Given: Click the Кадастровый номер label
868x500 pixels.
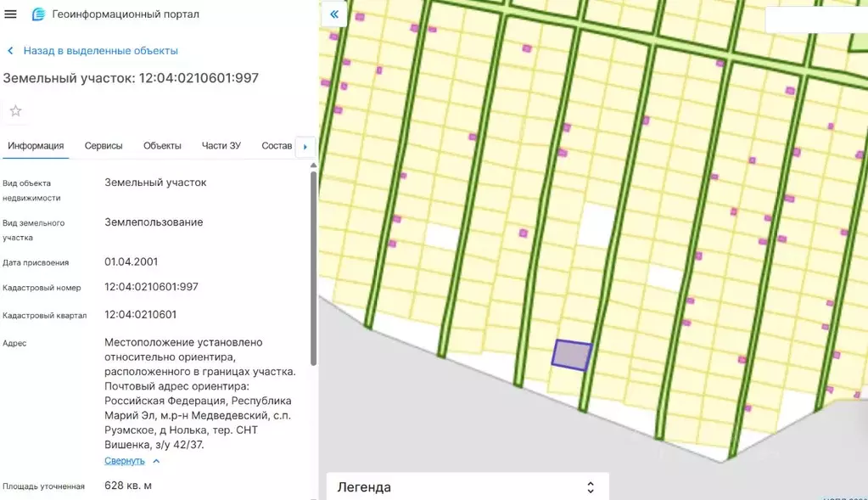Looking at the screenshot, I should 42,288.
